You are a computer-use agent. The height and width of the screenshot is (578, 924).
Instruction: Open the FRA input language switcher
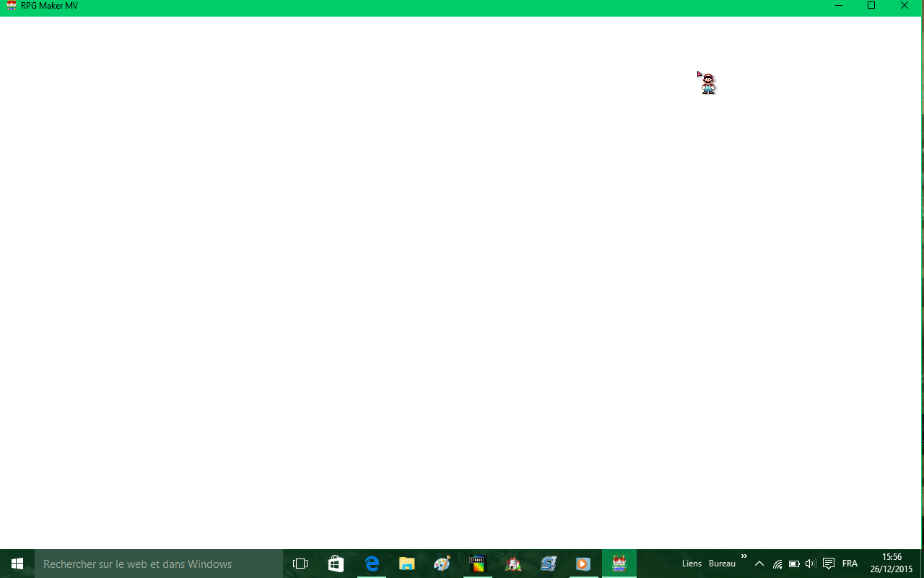(850, 564)
